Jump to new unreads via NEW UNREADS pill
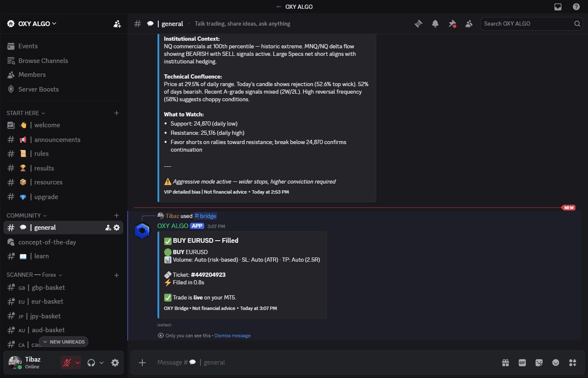588x378 pixels. [63, 341]
